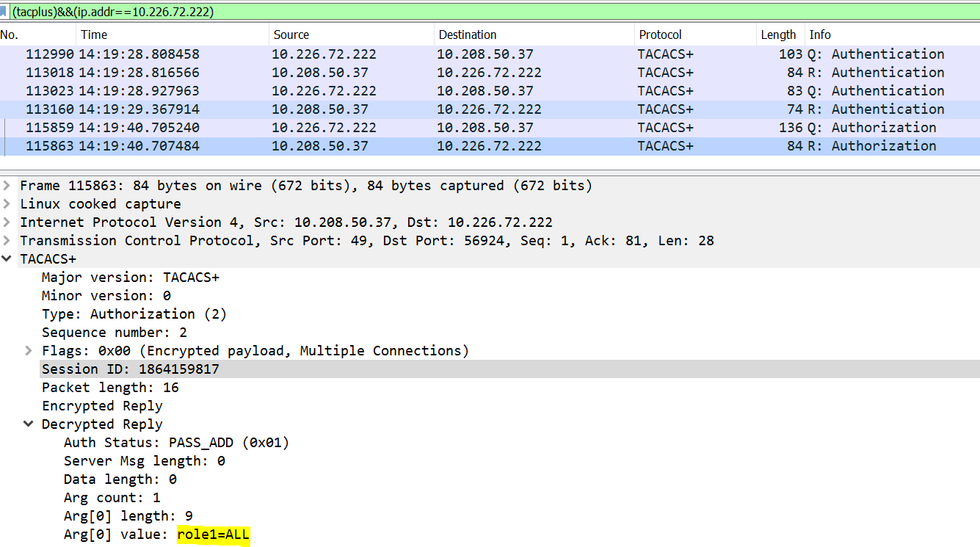
Task: Sort packets by Source column header
Action: coord(351,35)
